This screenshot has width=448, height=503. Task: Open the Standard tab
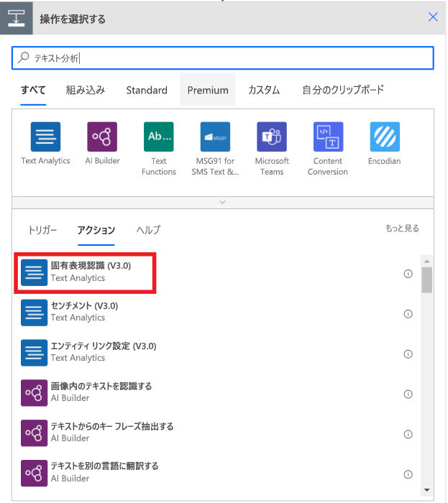tap(147, 90)
